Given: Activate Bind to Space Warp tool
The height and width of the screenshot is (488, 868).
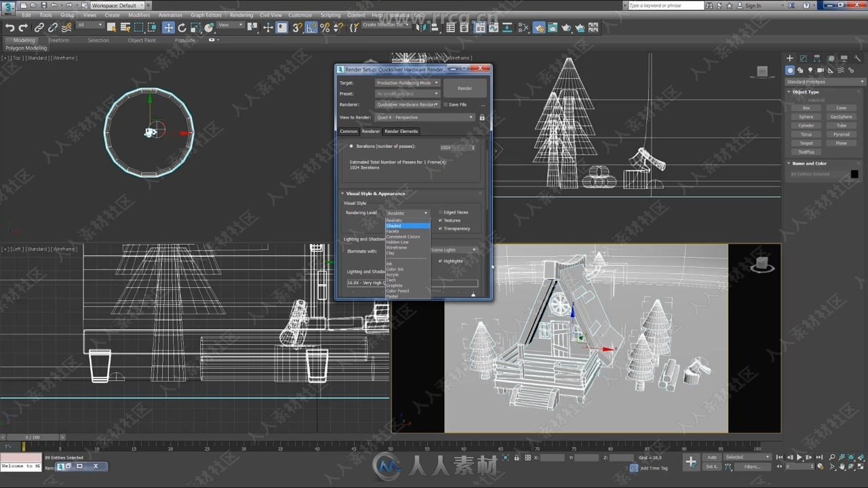Looking at the screenshot, I should coord(66,28).
